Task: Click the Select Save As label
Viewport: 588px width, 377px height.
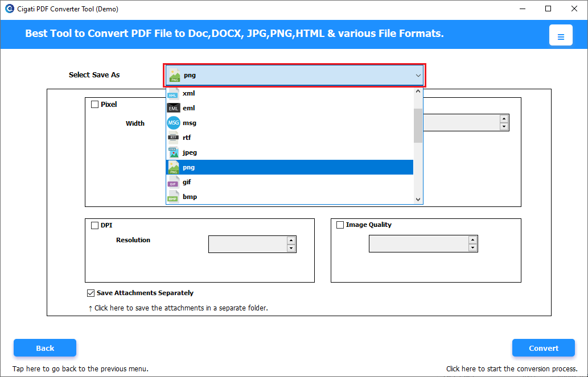Action: (94, 75)
